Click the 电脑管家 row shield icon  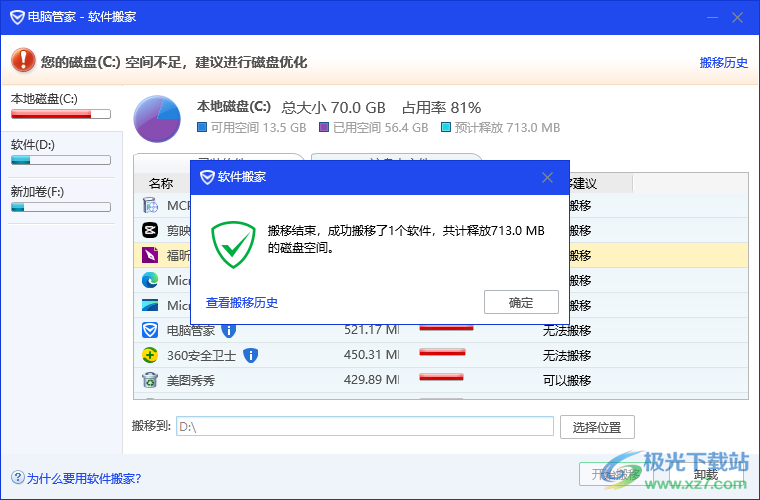pos(150,330)
